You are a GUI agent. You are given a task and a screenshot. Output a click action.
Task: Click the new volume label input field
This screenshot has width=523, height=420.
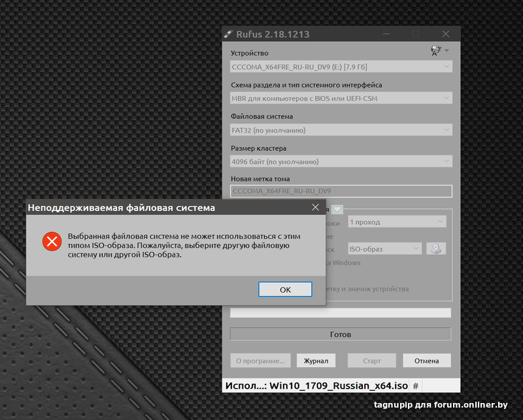341,191
